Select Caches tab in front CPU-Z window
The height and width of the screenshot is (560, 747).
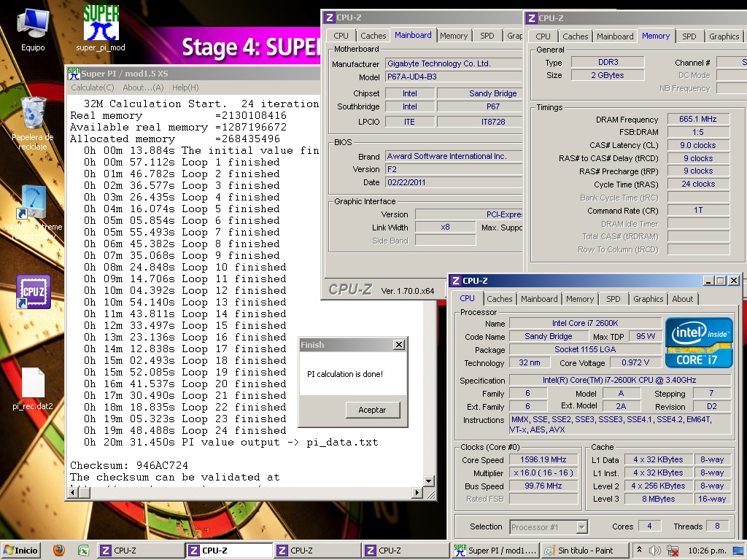pos(499,299)
